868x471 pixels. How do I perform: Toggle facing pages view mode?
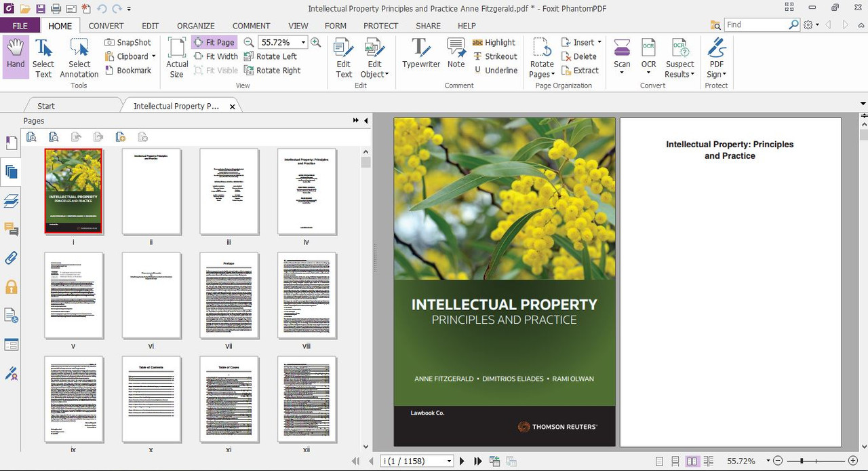click(692, 461)
